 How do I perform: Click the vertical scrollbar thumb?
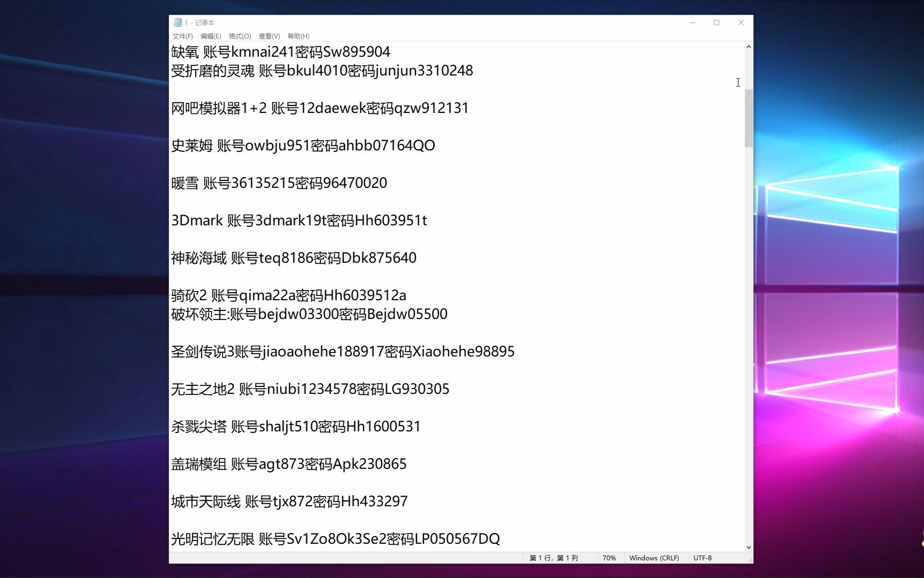pos(749,118)
